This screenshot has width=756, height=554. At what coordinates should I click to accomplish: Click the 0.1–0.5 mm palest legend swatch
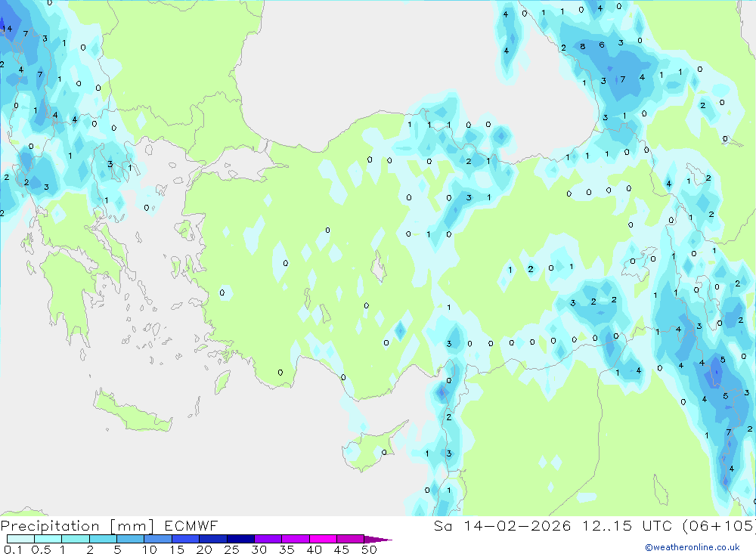point(20,539)
